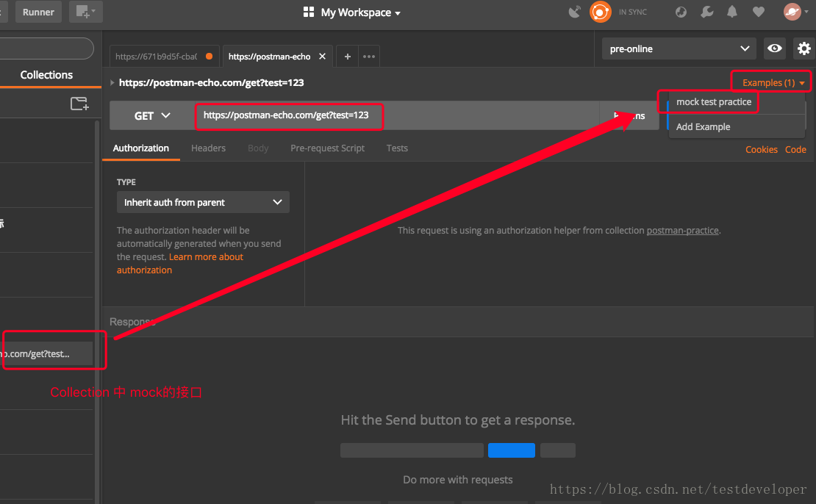Click the workspace grid icon
The width and height of the screenshot is (816, 504).
tap(309, 12)
